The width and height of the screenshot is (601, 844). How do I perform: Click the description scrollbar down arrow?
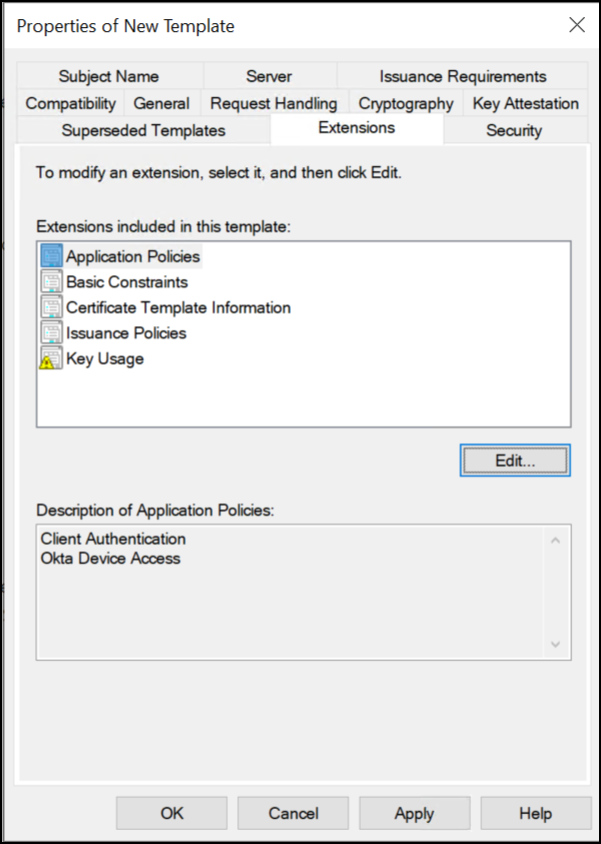click(x=556, y=644)
